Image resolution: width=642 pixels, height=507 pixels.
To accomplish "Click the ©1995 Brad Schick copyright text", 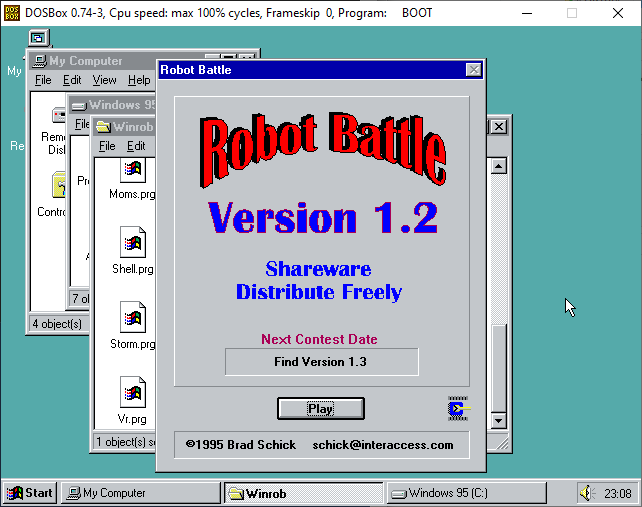I will (240, 445).
